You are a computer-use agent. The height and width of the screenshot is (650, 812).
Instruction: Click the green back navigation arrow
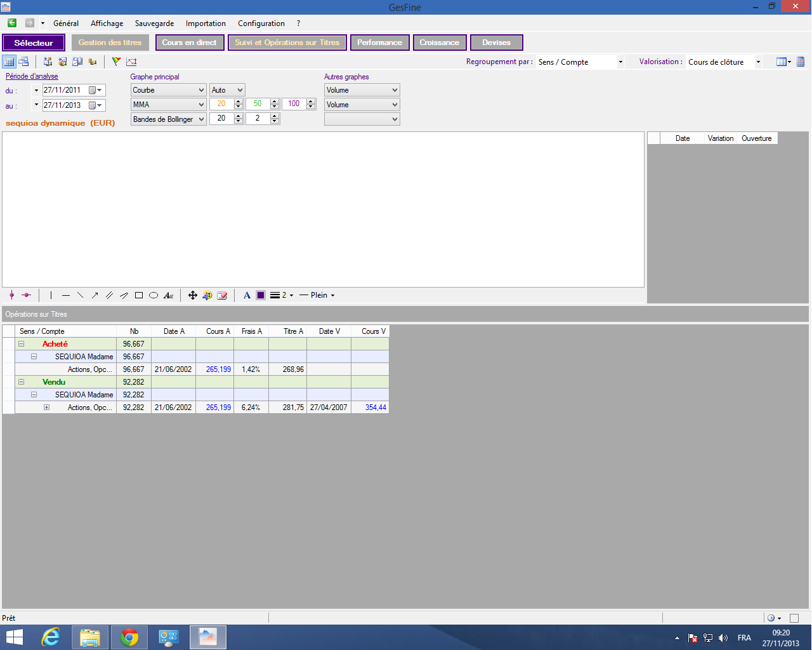[x=12, y=23]
